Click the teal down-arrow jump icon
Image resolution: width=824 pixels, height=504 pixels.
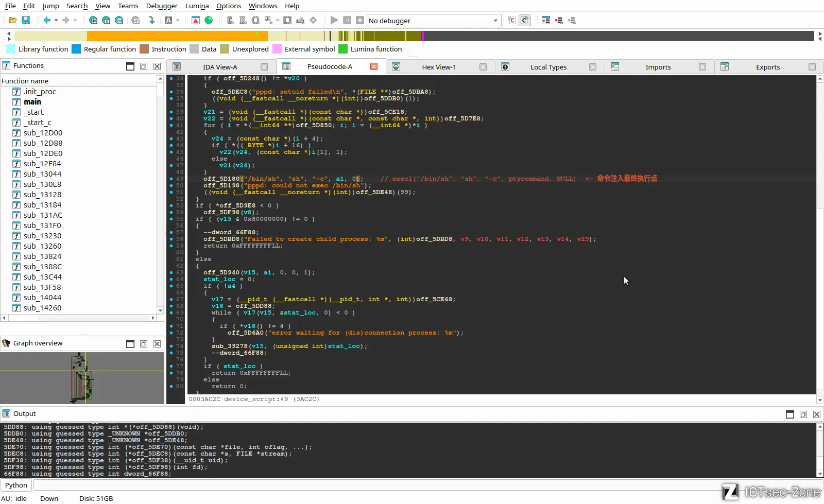point(151,21)
